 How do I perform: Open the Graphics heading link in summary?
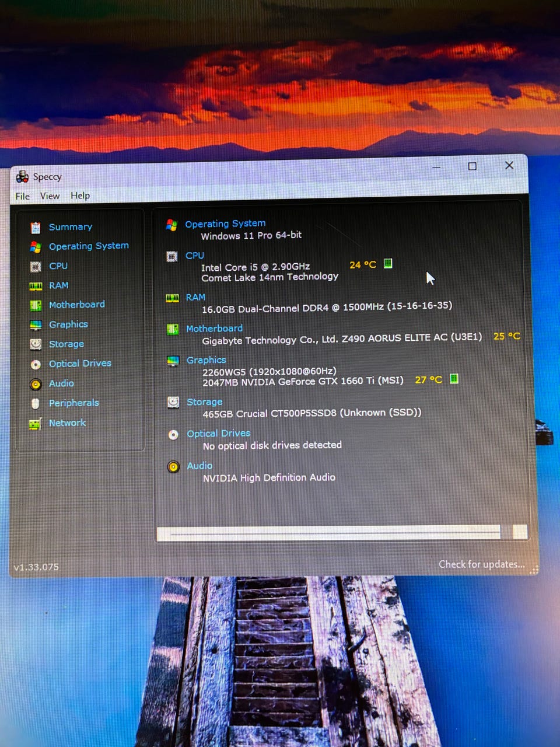[x=206, y=360]
